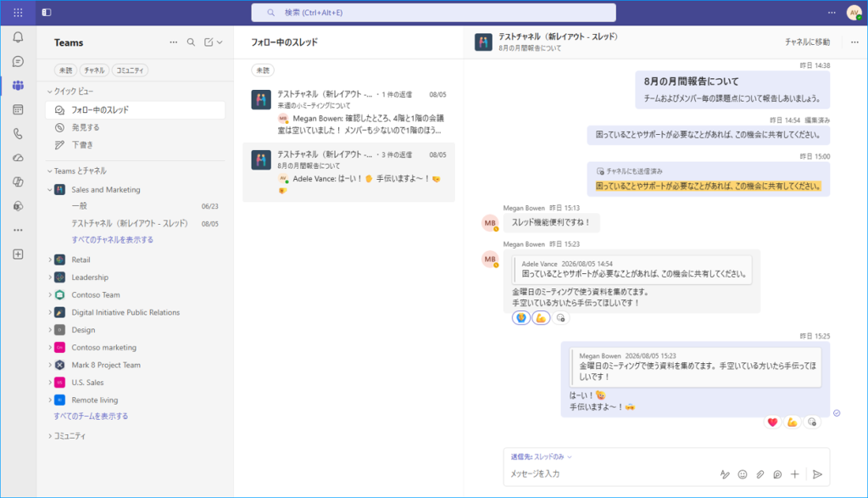Toggle heart reaction on Adele's reply
The height and width of the screenshot is (498, 868).
coord(773,422)
